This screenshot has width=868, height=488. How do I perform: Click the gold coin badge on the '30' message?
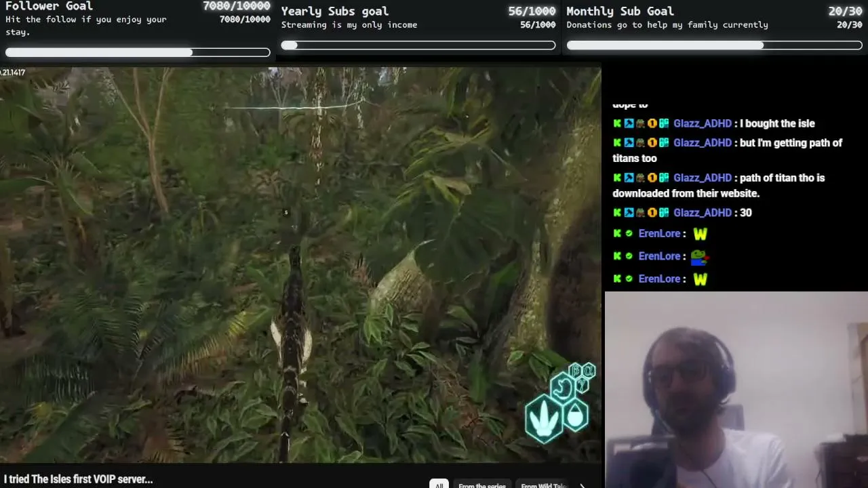pos(652,213)
